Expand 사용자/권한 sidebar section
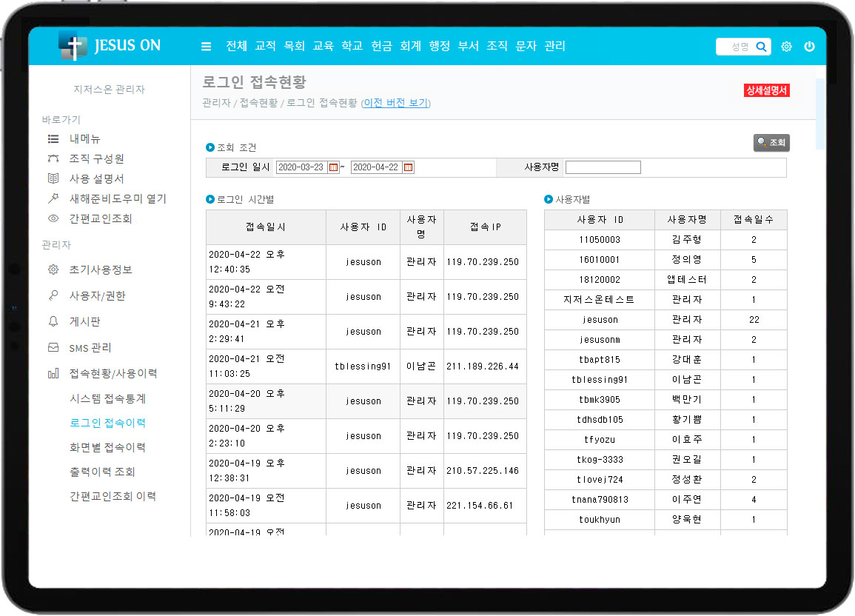The image size is (855, 616). [97, 295]
